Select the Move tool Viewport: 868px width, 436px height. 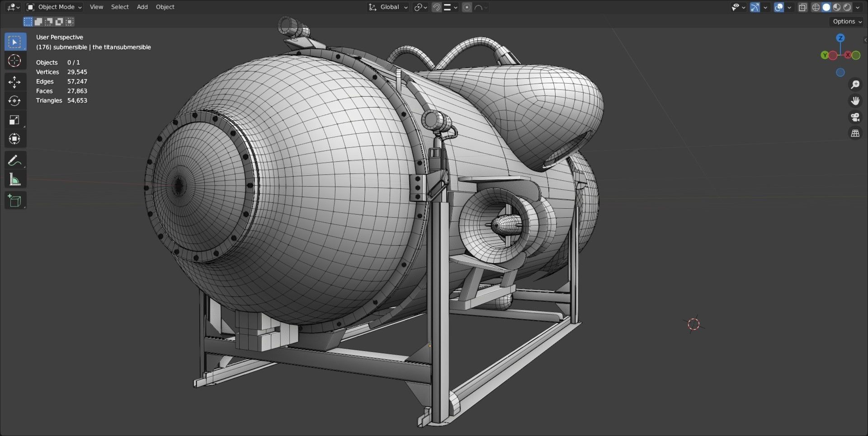coord(15,82)
